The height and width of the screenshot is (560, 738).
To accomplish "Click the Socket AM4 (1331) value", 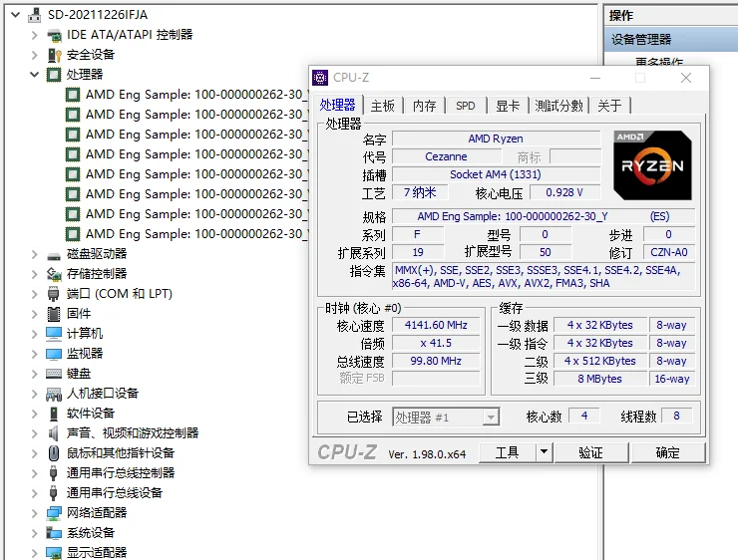I will click(496, 174).
